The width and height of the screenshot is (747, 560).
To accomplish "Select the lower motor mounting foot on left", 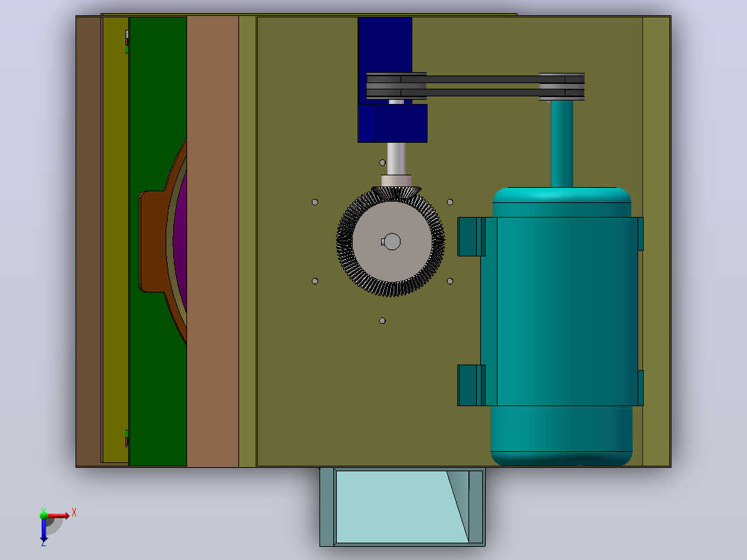I will tap(471, 385).
